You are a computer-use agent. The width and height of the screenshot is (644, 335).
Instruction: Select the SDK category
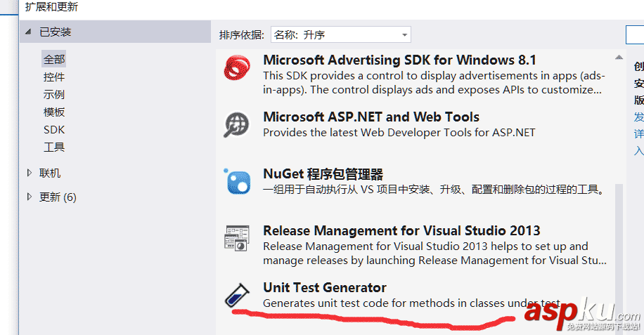pos(53,130)
